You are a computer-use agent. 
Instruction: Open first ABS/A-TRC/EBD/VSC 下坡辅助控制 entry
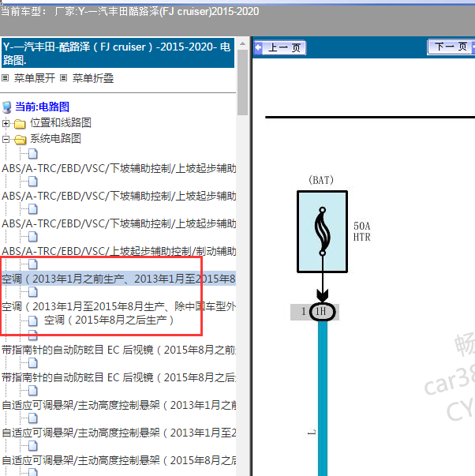tap(118, 168)
